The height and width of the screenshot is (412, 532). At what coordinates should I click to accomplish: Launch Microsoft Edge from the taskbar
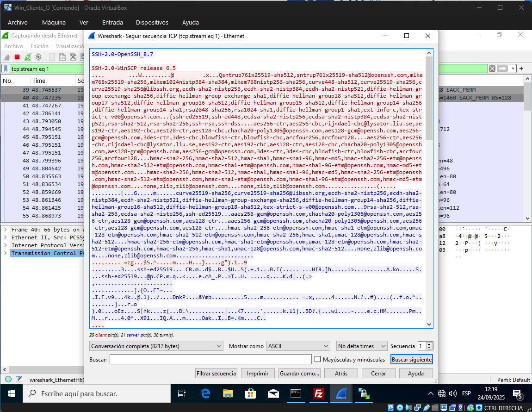tap(205, 393)
